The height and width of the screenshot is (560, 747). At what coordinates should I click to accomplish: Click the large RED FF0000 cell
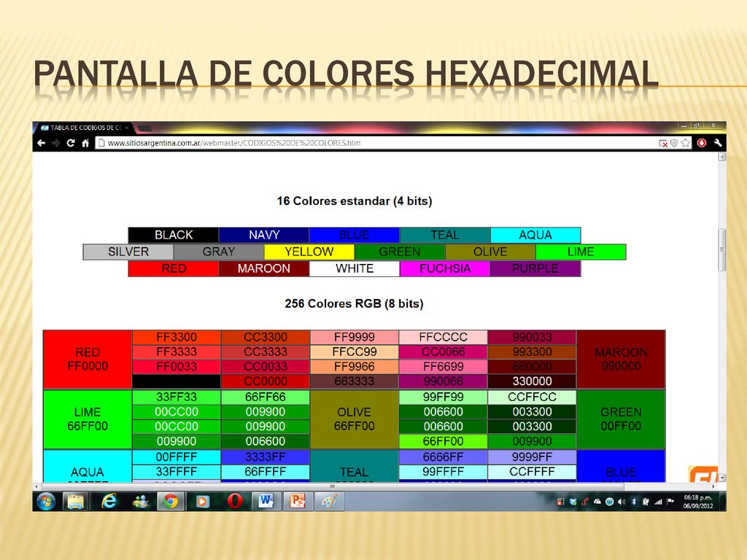(88, 359)
